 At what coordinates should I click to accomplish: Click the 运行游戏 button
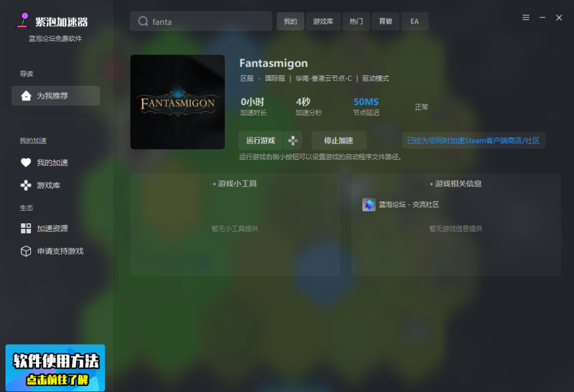(261, 140)
